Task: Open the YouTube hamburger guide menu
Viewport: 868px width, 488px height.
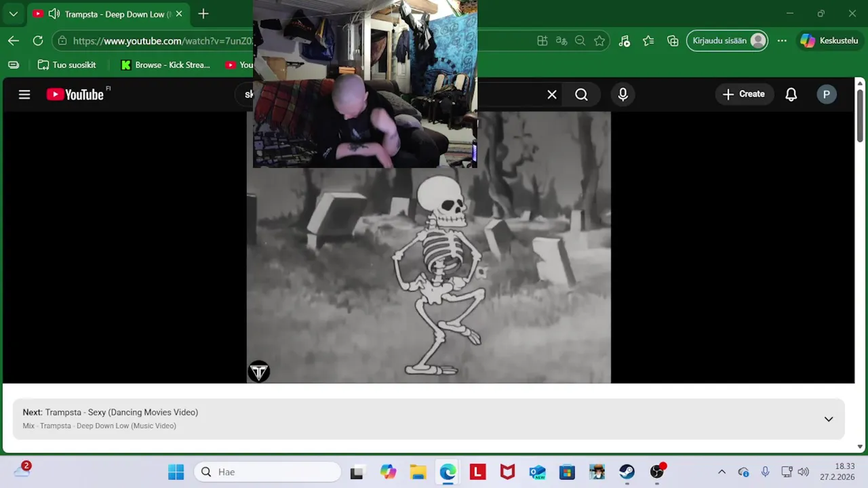Action: click(24, 94)
